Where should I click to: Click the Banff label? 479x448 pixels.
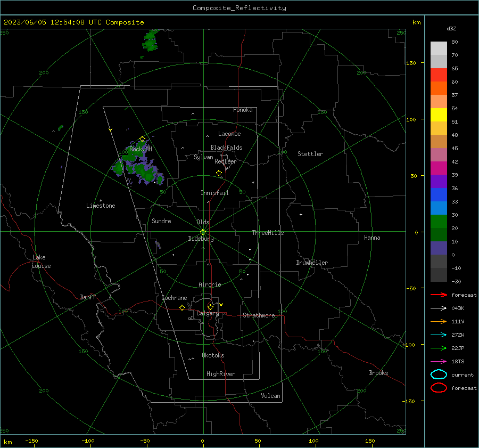point(88,297)
